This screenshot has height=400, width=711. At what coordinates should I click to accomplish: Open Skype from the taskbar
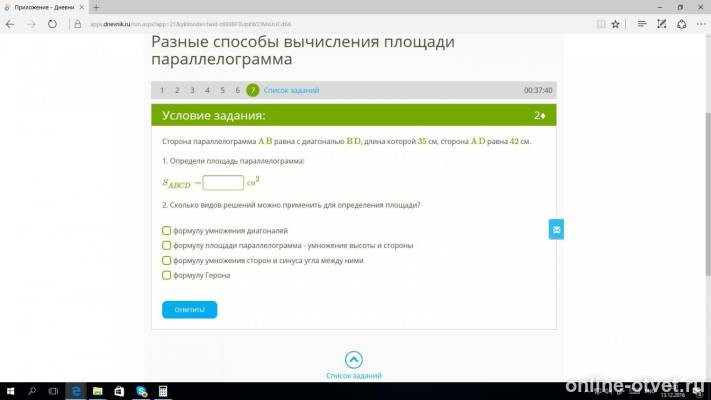pyautogui.click(x=141, y=391)
